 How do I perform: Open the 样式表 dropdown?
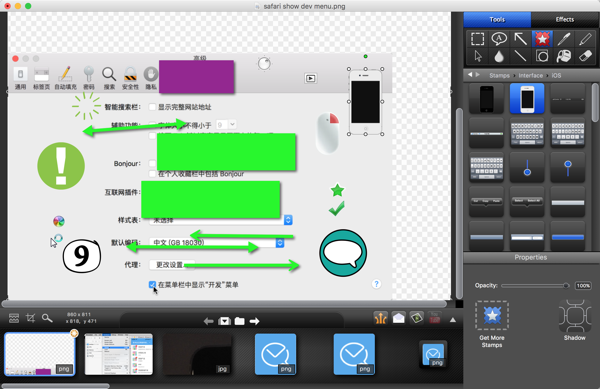click(x=220, y=220)
